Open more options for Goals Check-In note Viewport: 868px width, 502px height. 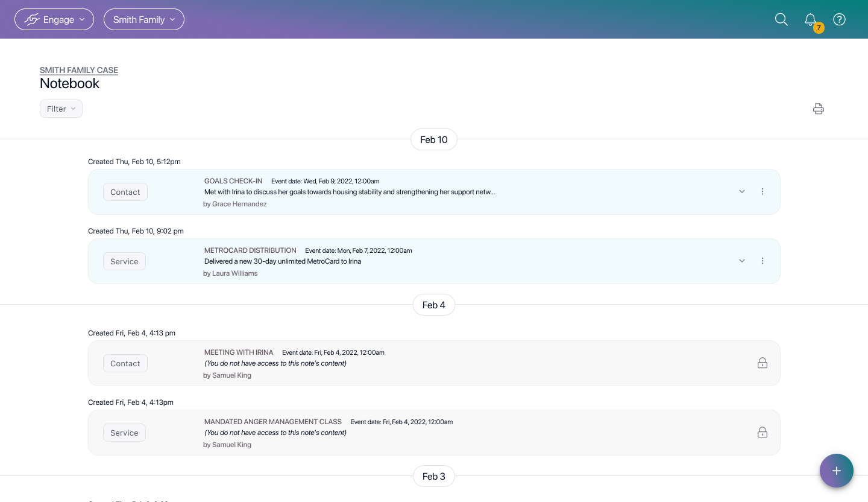763,192
